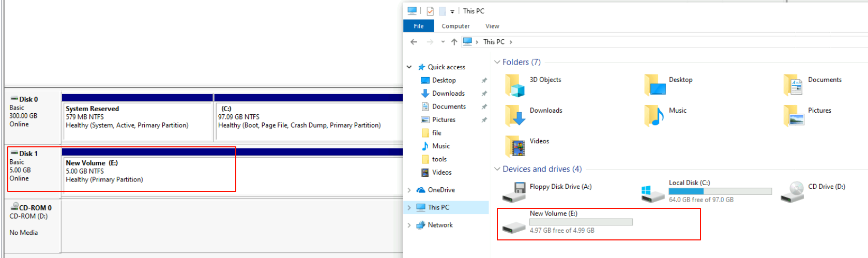Open the View ribbon tab

[492, 26]
